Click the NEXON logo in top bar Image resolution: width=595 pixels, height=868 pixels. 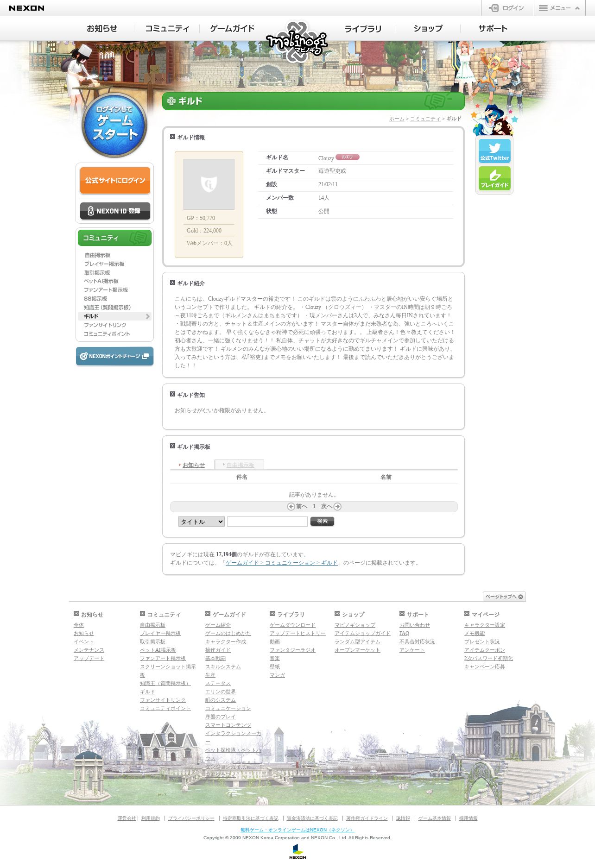point(26,8)
